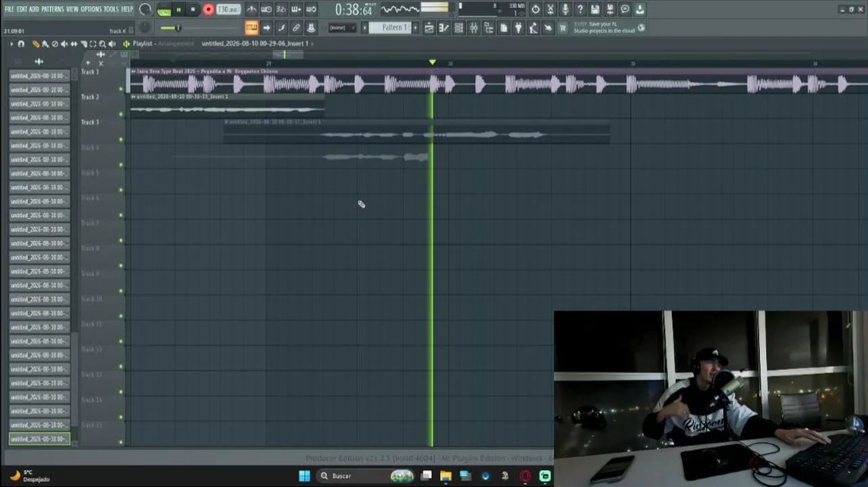Image resolution: width=868 pixels, height=487 pixels.
Task: Open the PATTERNS menu
Action: [x=53, y=9]
